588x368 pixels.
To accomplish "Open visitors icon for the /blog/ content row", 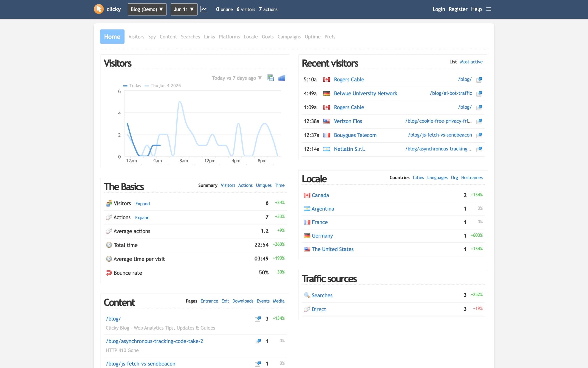I will [x=258, y=319].
